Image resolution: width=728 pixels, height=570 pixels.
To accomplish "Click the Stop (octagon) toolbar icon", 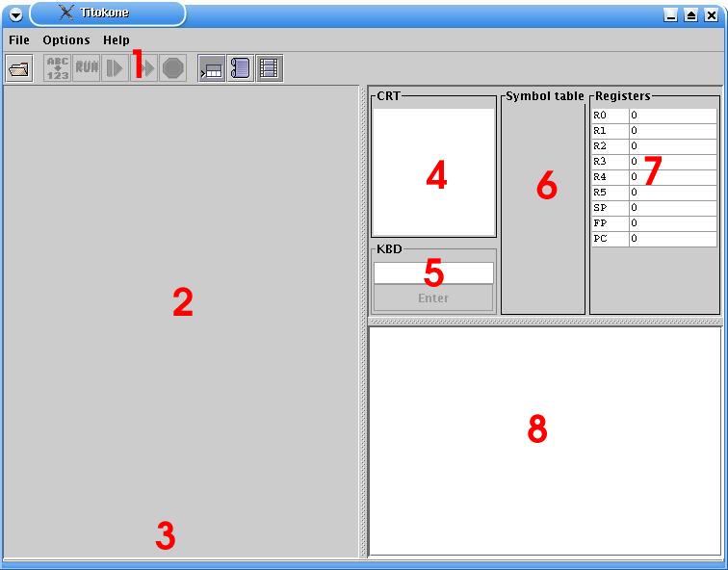I will click(173, 68).
